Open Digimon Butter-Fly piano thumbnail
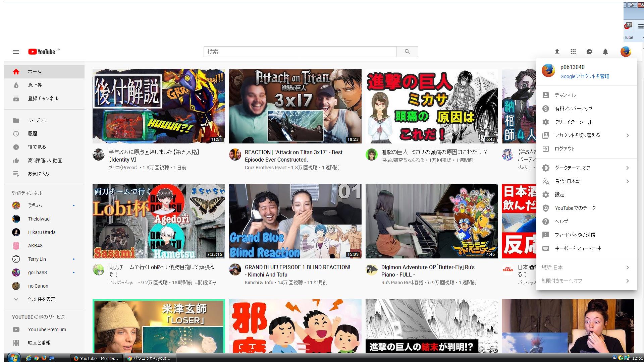 coord(432,221)
